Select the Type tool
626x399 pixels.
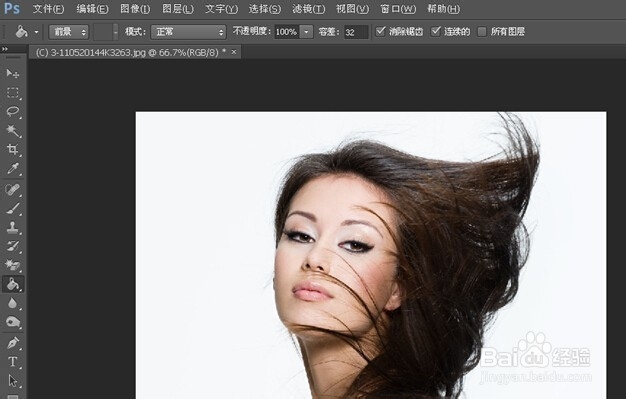click(x=13, y=362)
